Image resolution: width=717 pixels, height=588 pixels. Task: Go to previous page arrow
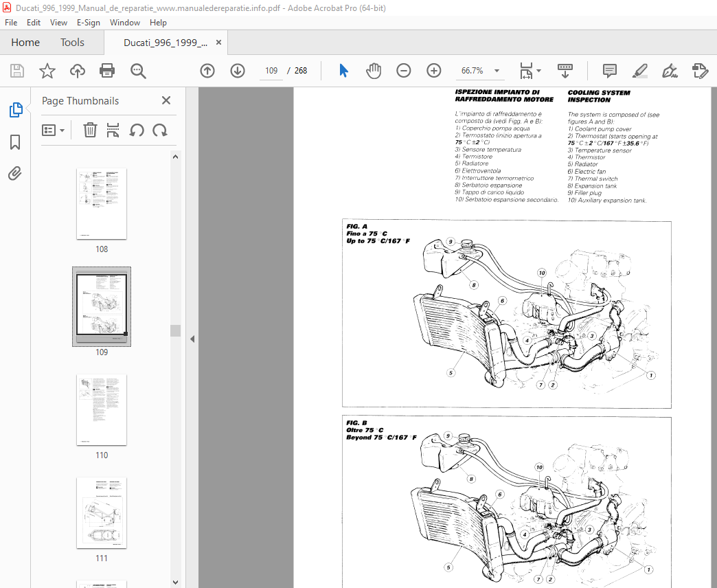pos(207,71)
